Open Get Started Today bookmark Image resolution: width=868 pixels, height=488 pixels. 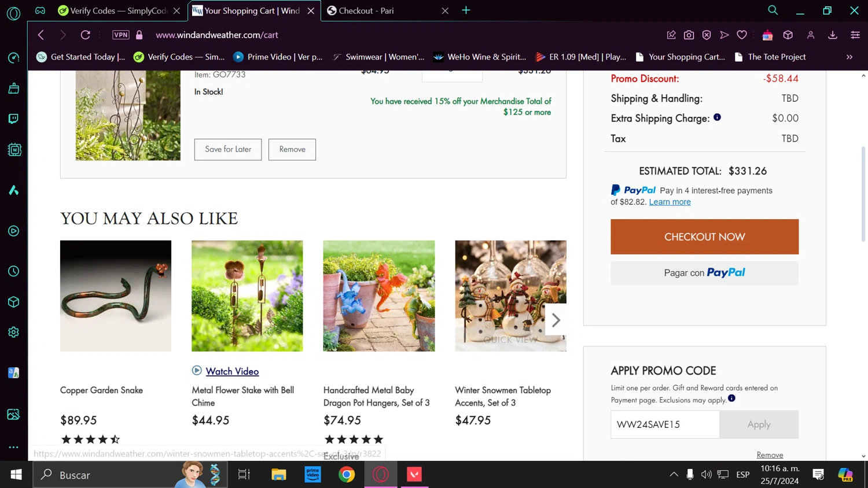[81, 57]
